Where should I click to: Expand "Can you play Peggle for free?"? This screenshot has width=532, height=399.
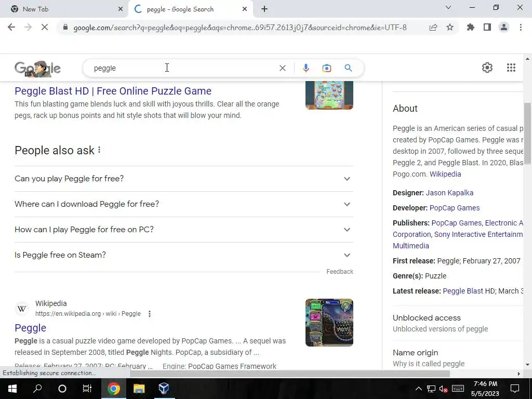[184, 179]
